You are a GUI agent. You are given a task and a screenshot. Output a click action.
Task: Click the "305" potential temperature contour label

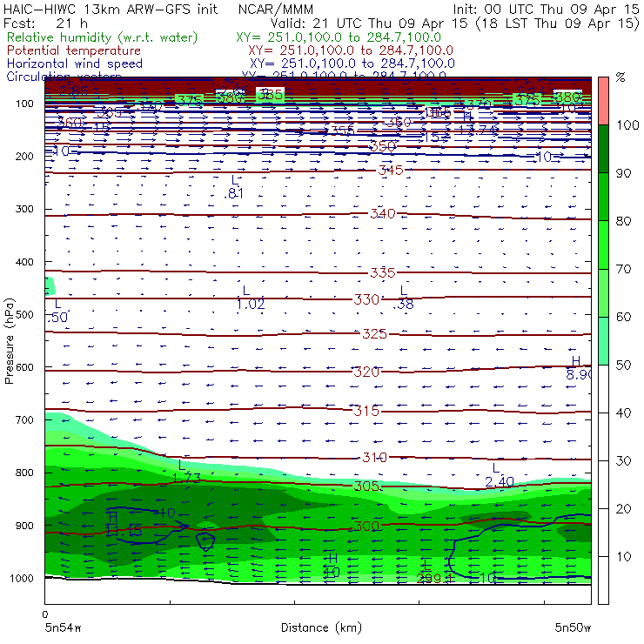tap(366, 486)
